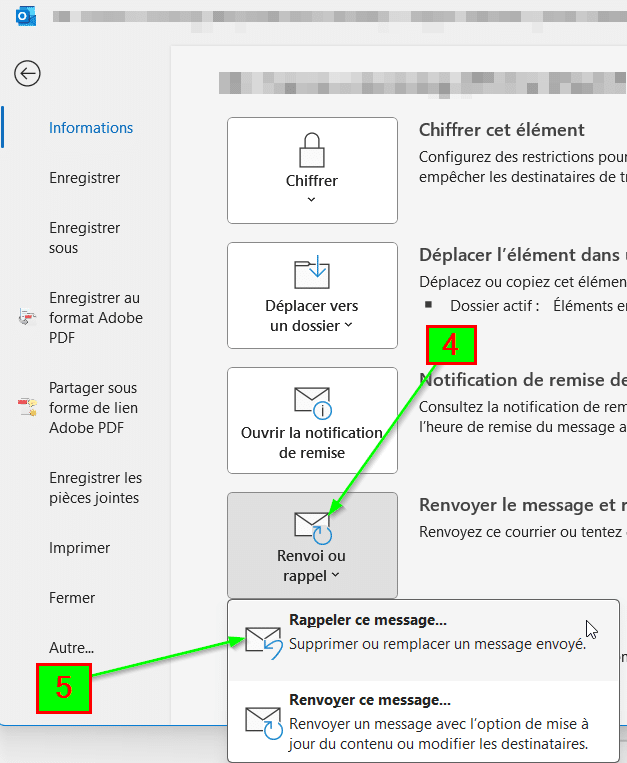
Task: Choose Enregistrer sous in the sidebar
Action: click(85, 238)
